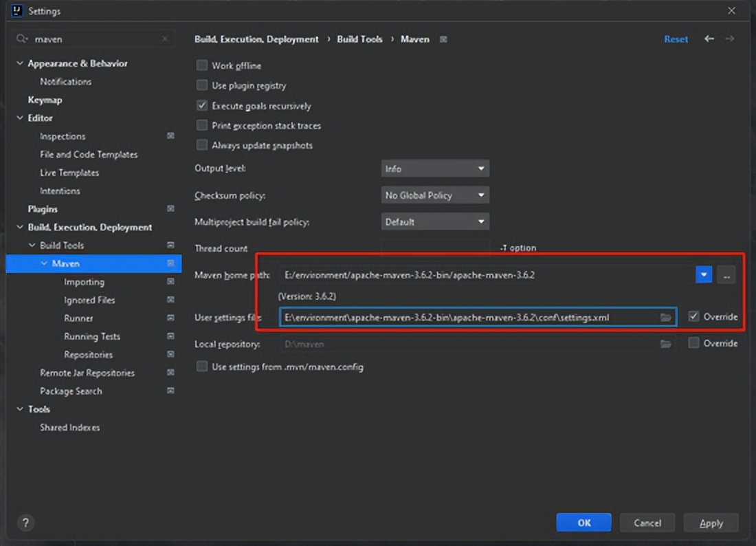Click project icon on selected Maven row
This screenshot has width=756, height=546.
[170, 263]
